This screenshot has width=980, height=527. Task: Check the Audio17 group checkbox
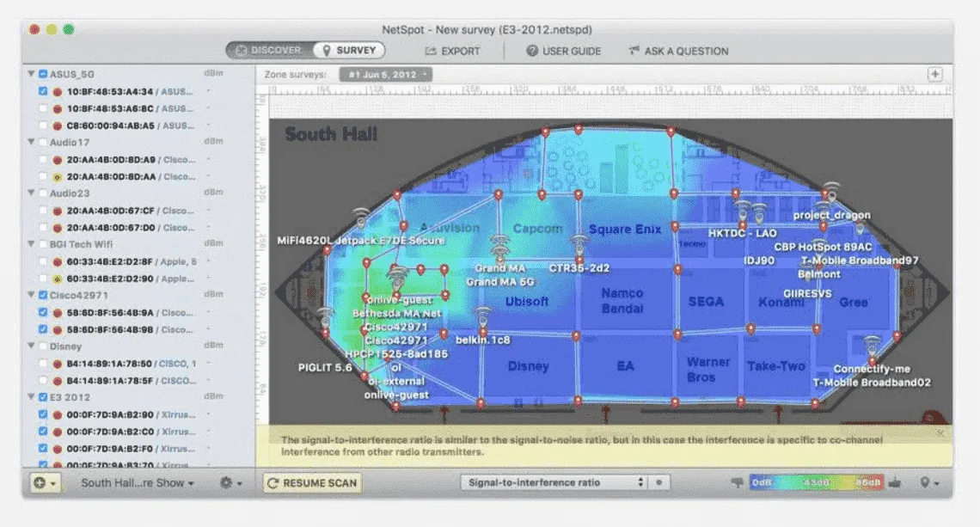coord(42,142)
